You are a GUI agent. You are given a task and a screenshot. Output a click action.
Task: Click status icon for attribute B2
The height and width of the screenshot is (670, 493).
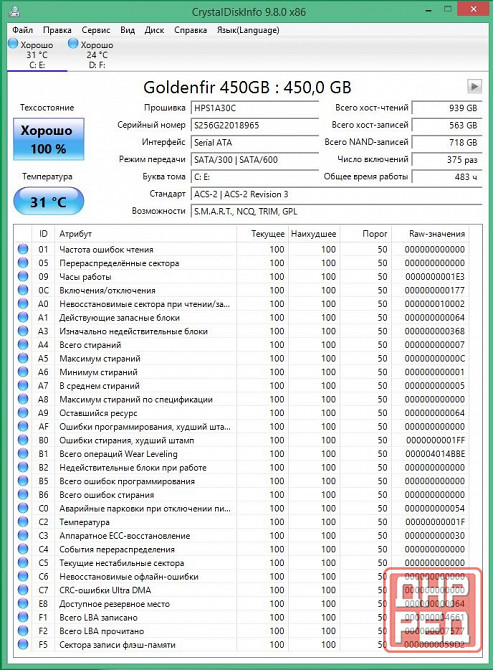click(x=23, y=467)
